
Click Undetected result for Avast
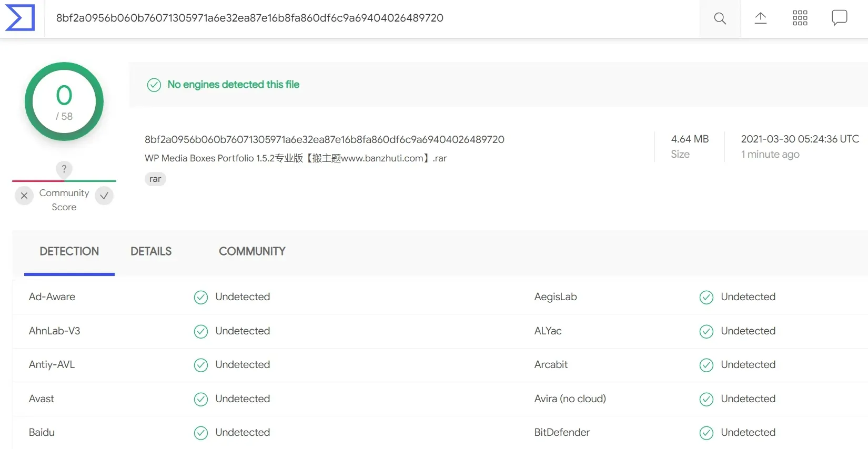click(x=243, y=399)
